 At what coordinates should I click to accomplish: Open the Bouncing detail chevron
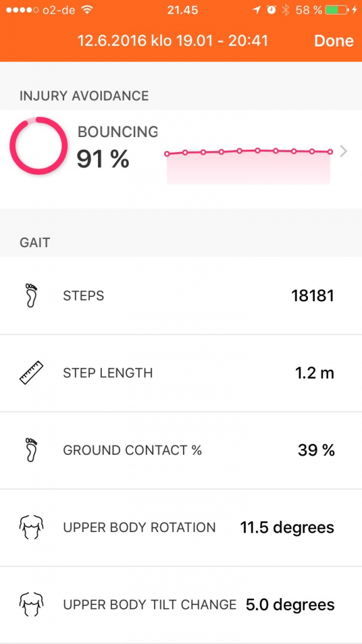point(344,152)
